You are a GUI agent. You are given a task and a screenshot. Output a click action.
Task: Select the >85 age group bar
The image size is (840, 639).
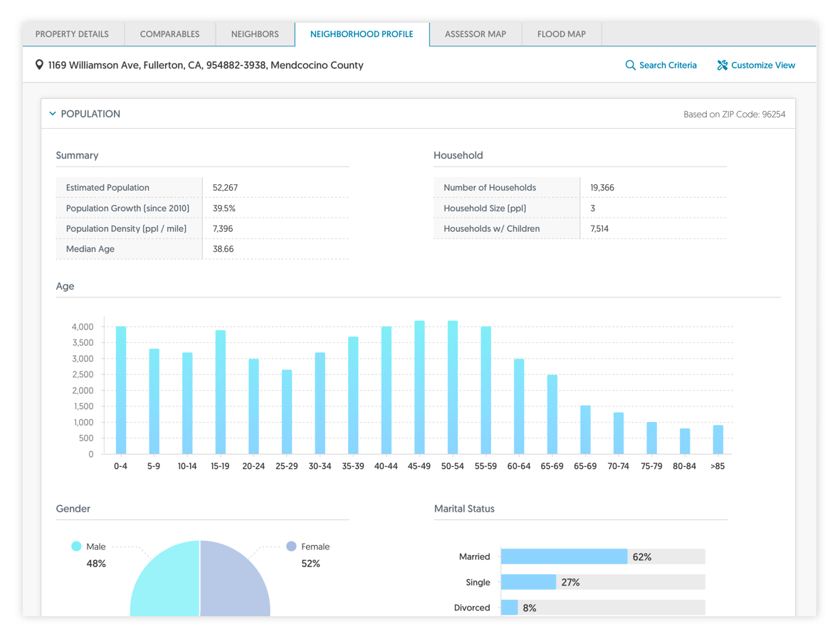718,440
